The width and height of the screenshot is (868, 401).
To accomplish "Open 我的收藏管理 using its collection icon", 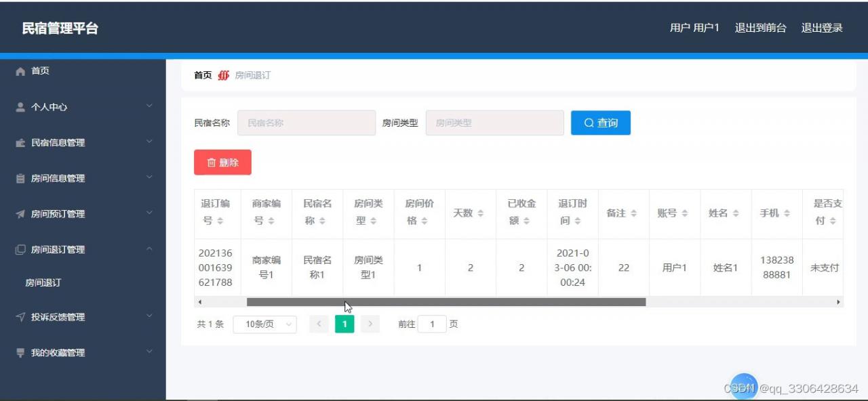I will coord(22,352).
